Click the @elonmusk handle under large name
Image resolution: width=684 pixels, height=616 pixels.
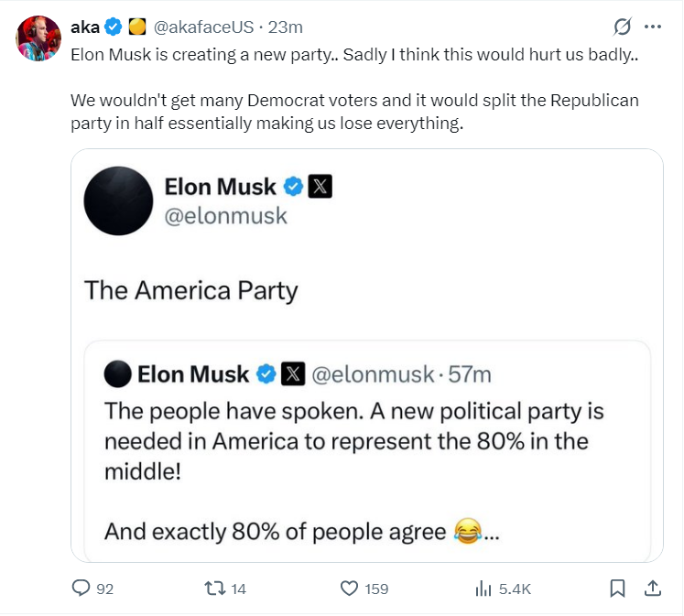click(225, 216)
